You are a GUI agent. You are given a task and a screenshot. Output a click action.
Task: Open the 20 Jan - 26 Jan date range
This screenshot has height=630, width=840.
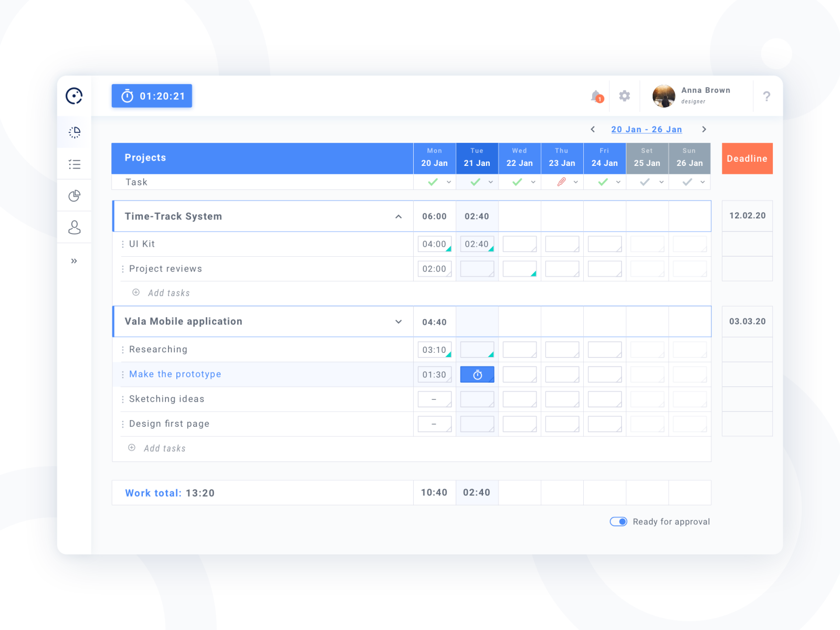point(647,129)
